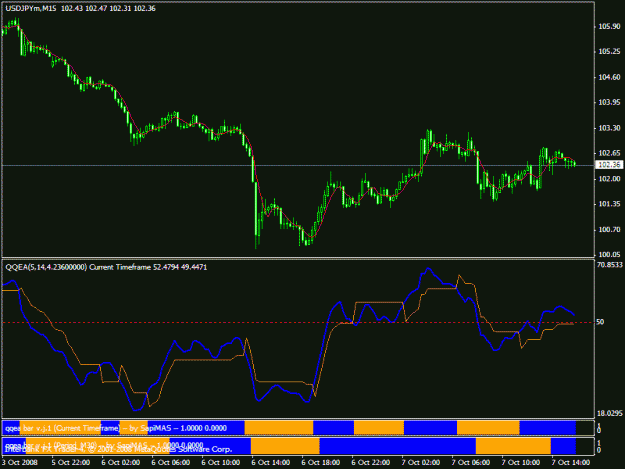The width and height of the screenshot is (625, 469).
Task: Click the 70.8533 indicator scale maximum
Action: tap(609, 265)
